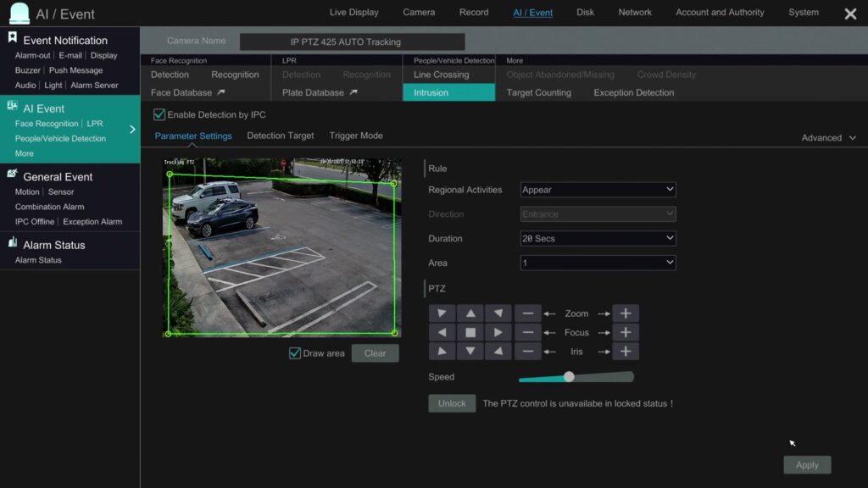The image size is (868, 488).
Task: Open Push Message notification link
Action: [75, 70]
